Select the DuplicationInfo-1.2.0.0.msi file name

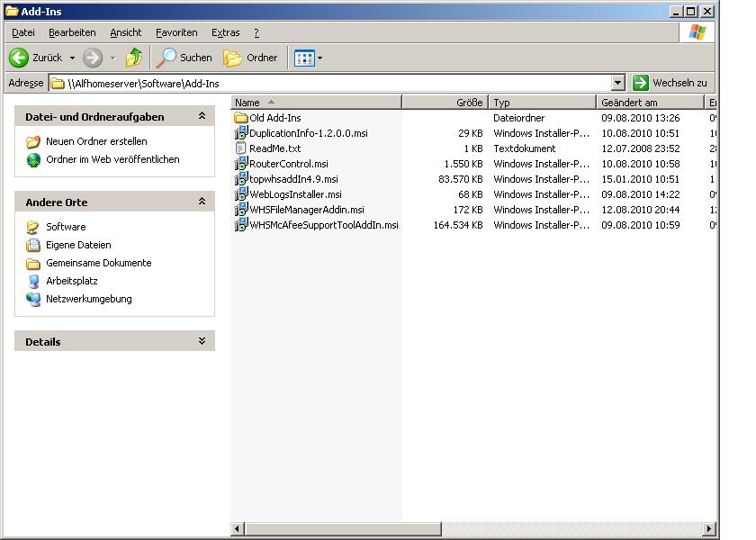[309, 133]
